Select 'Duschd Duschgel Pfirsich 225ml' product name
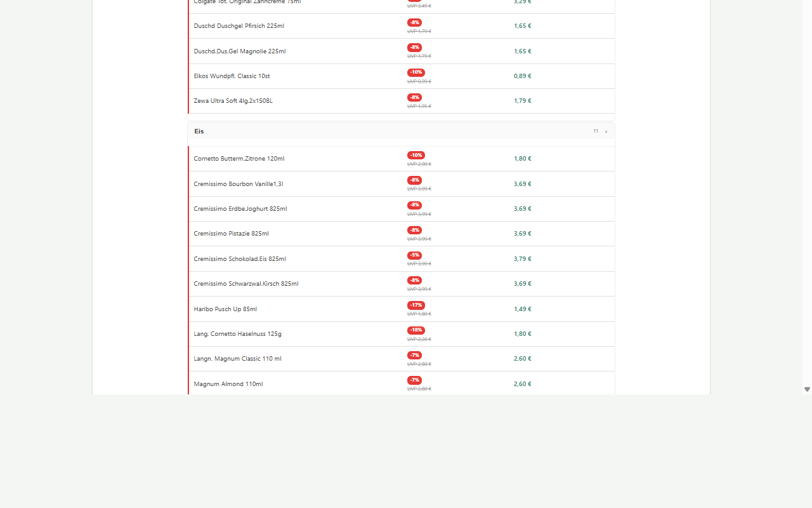Screen dimensions: 812x508 point(239,26)
